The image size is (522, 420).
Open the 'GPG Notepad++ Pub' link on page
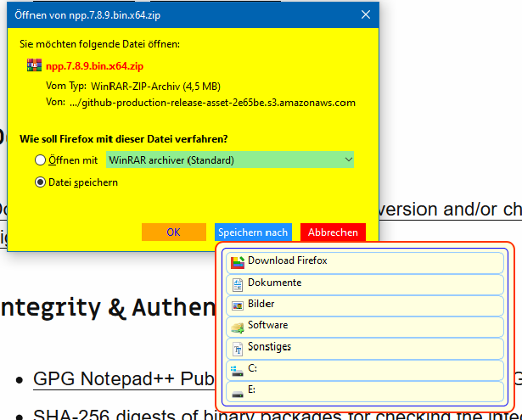click(x=124, y=378)
